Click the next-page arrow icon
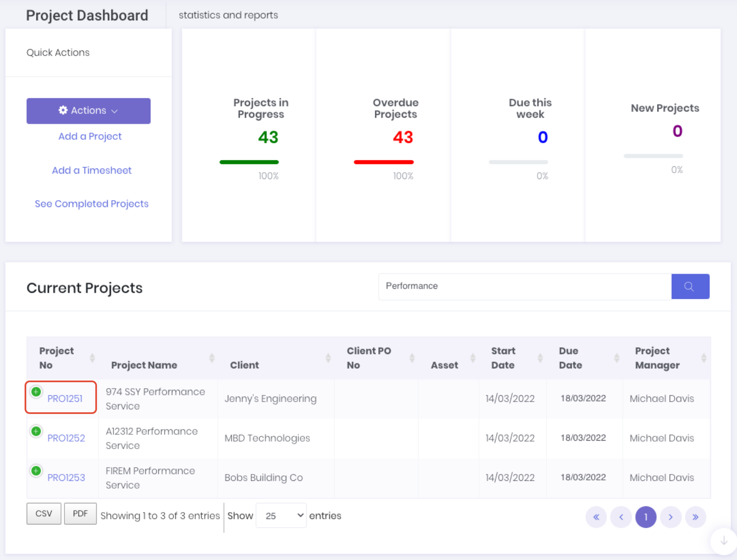Screen dimensions: 737x560 (671, 517)
